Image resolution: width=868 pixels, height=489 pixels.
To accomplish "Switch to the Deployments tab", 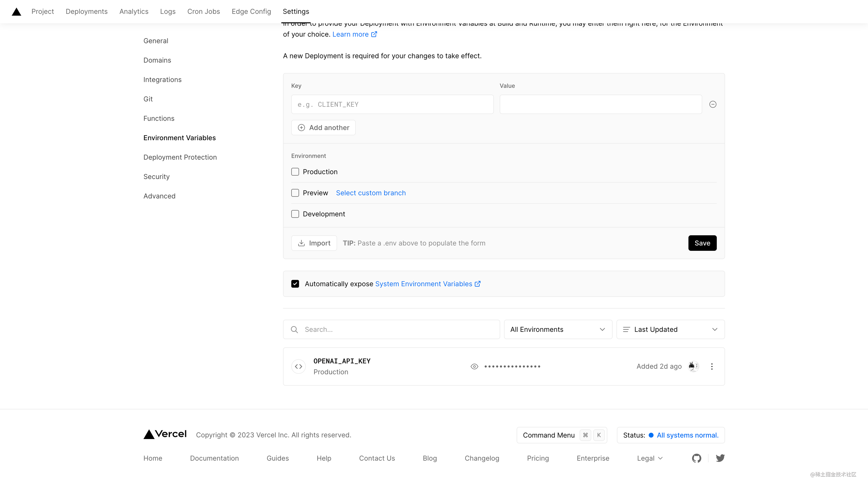I will tap(87, 11).
